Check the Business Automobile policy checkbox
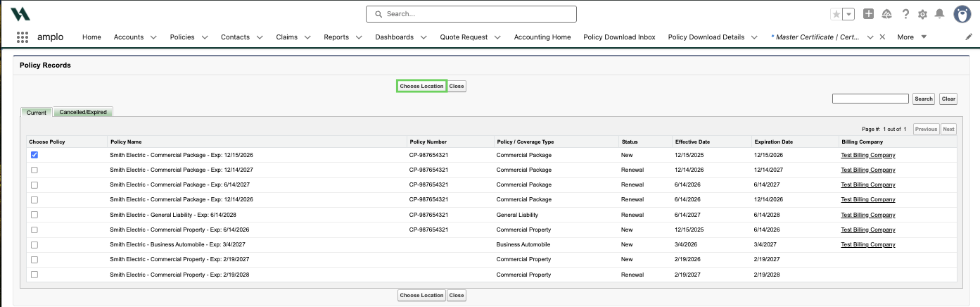This screenshot has width=980, height=307. (x=34, y=244)
